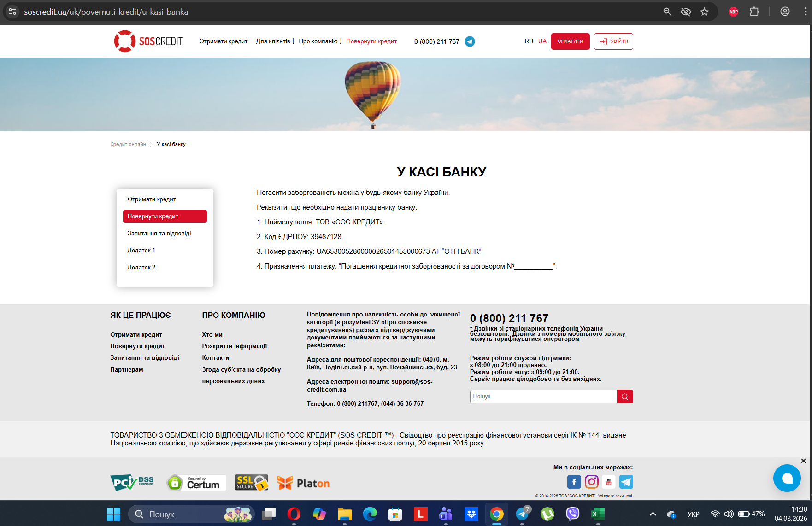Open YouTube social media channel

click(x=609, y=482)
